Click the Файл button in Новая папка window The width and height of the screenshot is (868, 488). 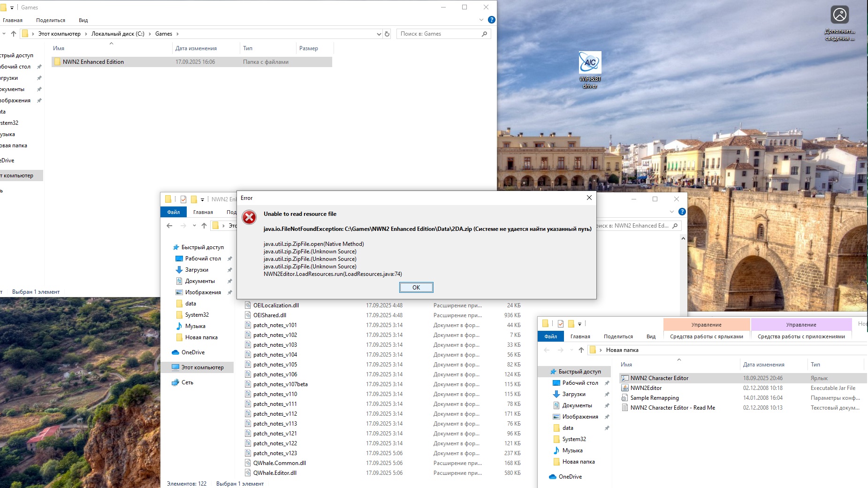click(550, 336)
